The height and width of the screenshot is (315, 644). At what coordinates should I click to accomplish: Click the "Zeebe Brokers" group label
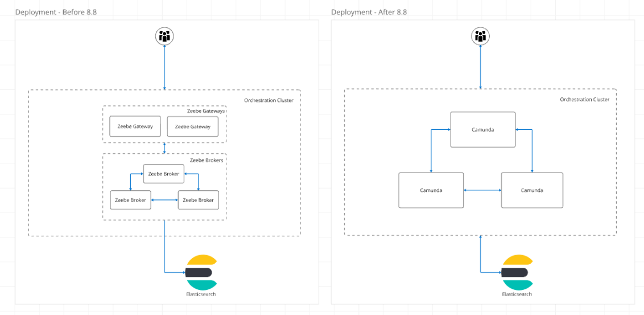pos(207,160)
